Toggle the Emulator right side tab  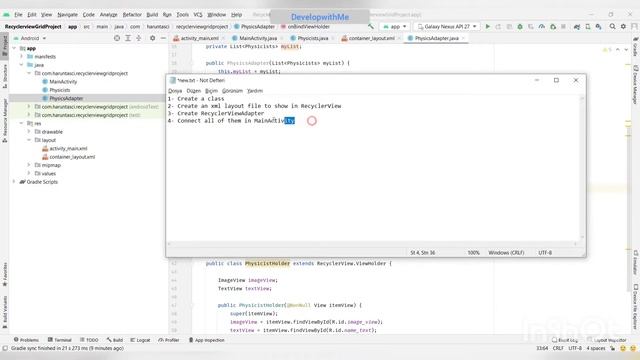point(636,262)
